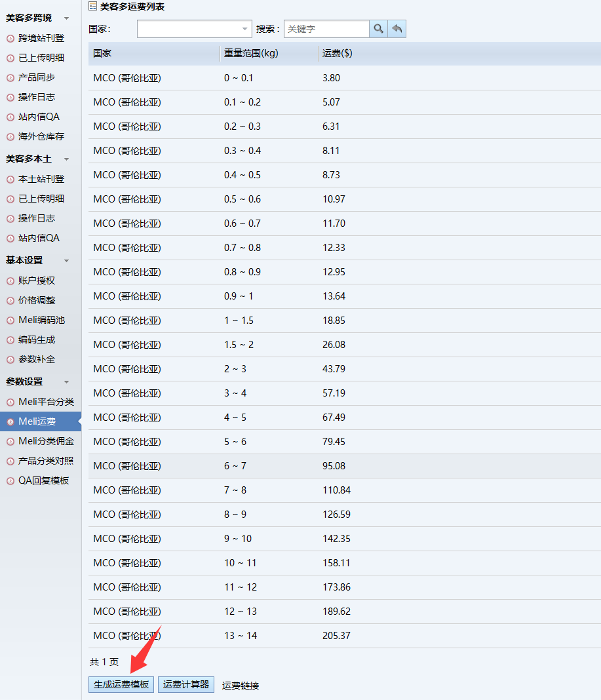The image size is (601, 700).
Task: Click the 生成运费模板 button
Action: pyautogui.click(x=121, y=684)
